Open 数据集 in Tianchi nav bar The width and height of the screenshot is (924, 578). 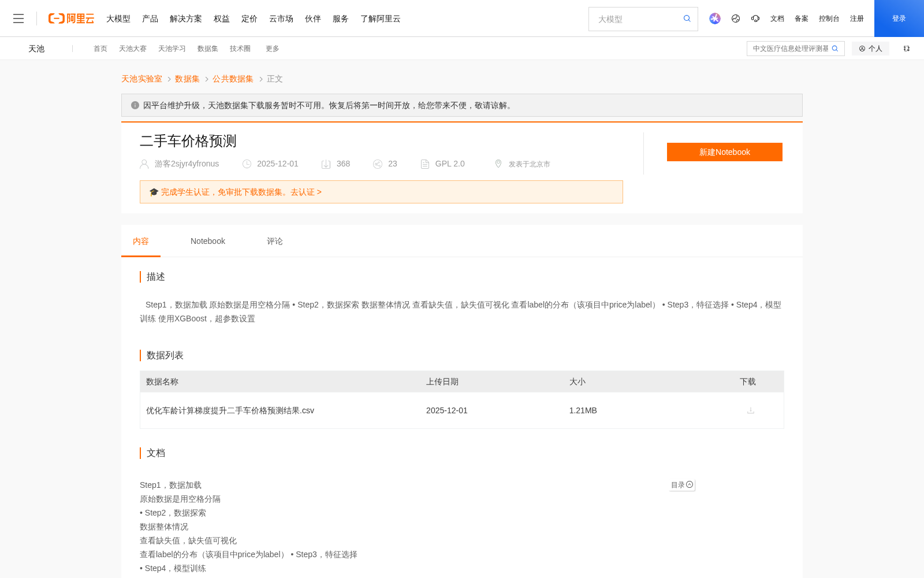point(208,49)
